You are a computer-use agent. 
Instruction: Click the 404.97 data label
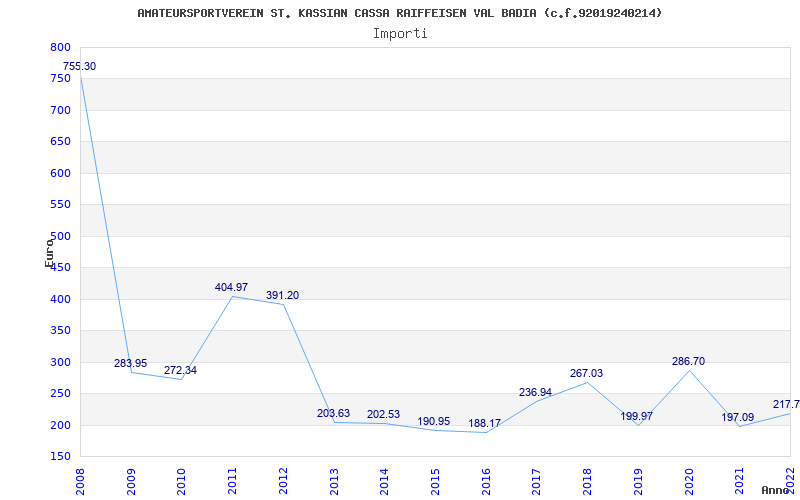[x=231, y=287]
